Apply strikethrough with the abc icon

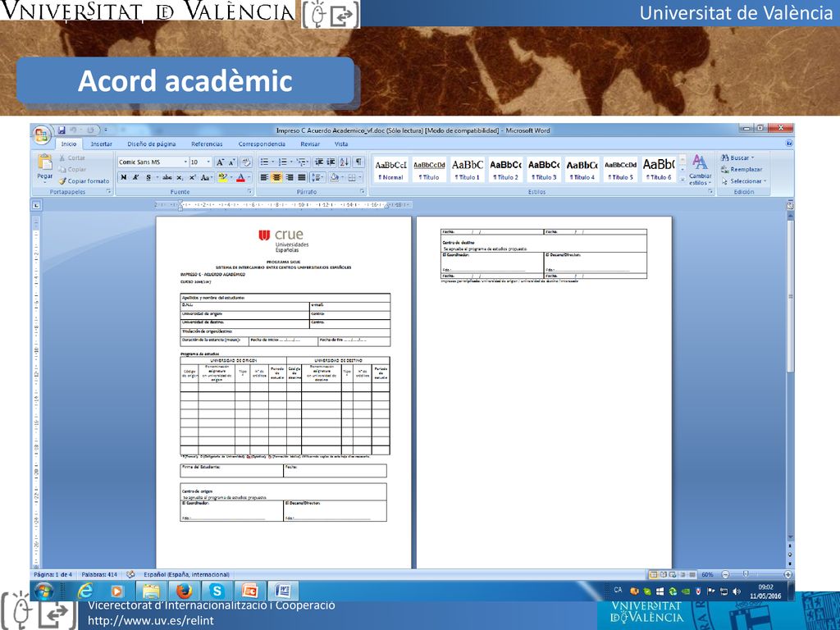tap(167, 177)
